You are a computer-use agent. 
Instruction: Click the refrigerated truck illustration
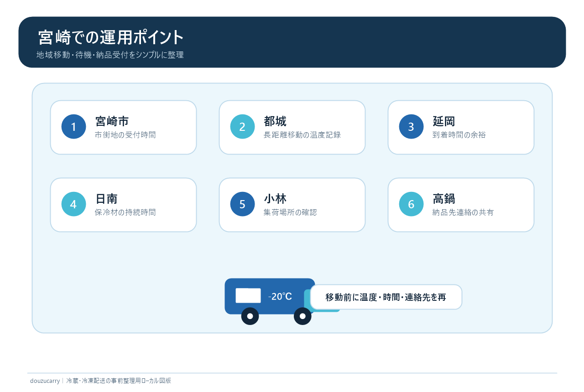(x=282, y=301)
